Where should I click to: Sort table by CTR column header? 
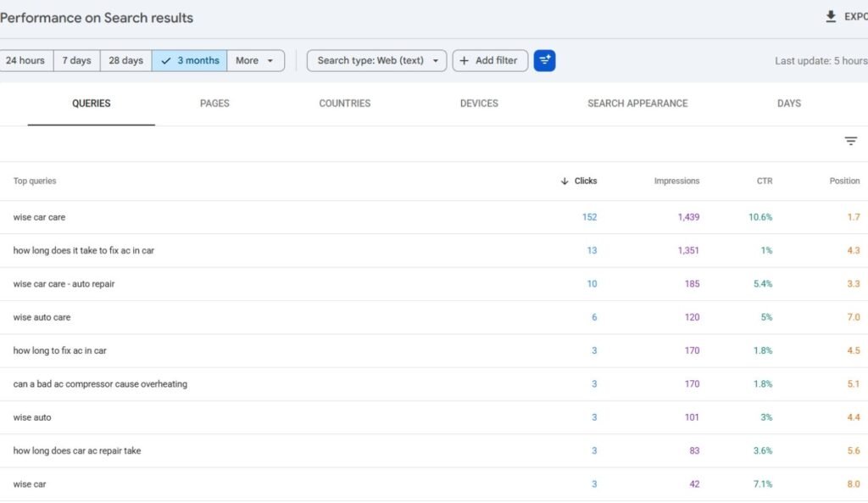click(x=765, y=182)
